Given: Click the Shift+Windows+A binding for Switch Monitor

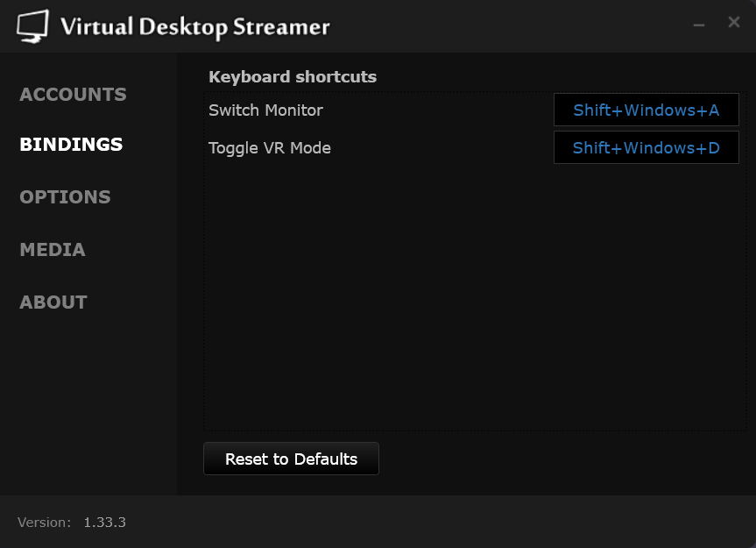Looking at the screenshot, I should (646, 110).
